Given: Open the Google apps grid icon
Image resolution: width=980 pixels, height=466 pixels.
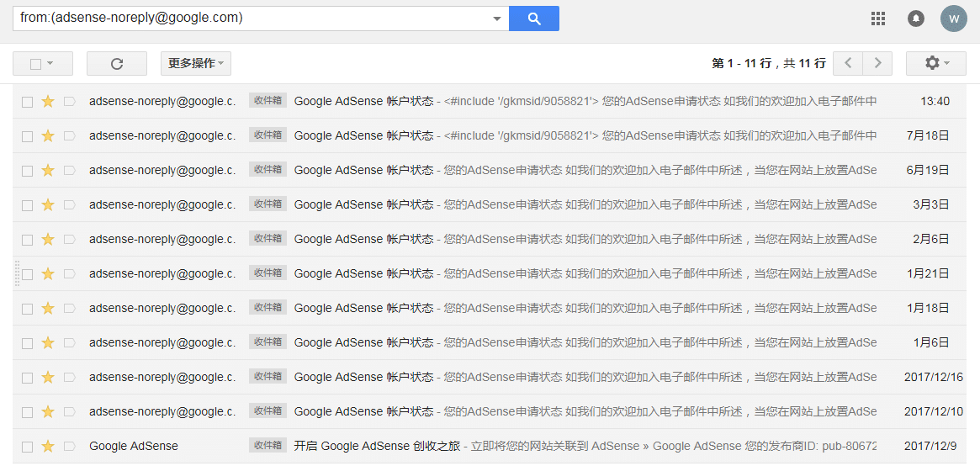Looking at the screenshot, I should [x=878, y=19].
